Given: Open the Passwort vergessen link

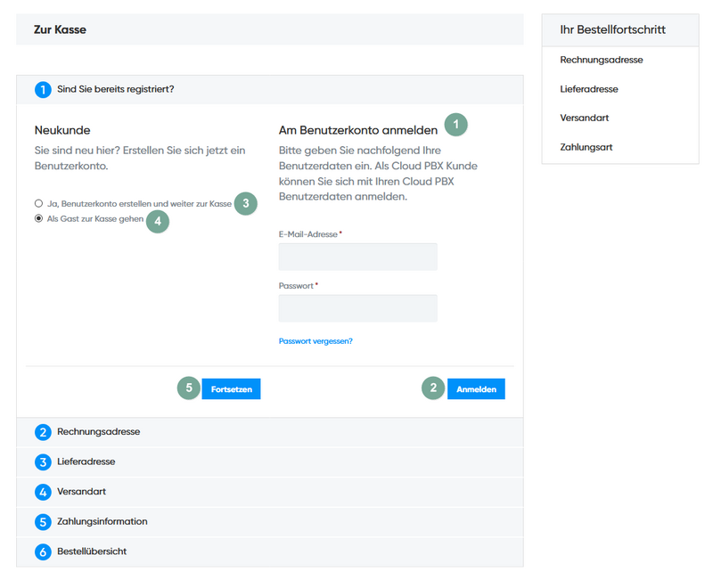Looking at the screenshot, I should point(315,340).
